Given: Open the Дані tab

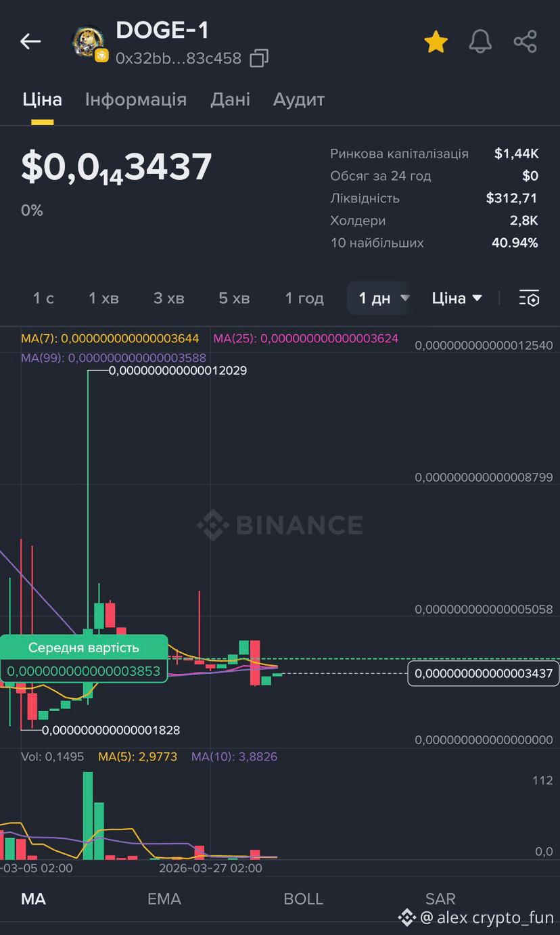Looking at the screenshot, I should (x=231, y=99).
